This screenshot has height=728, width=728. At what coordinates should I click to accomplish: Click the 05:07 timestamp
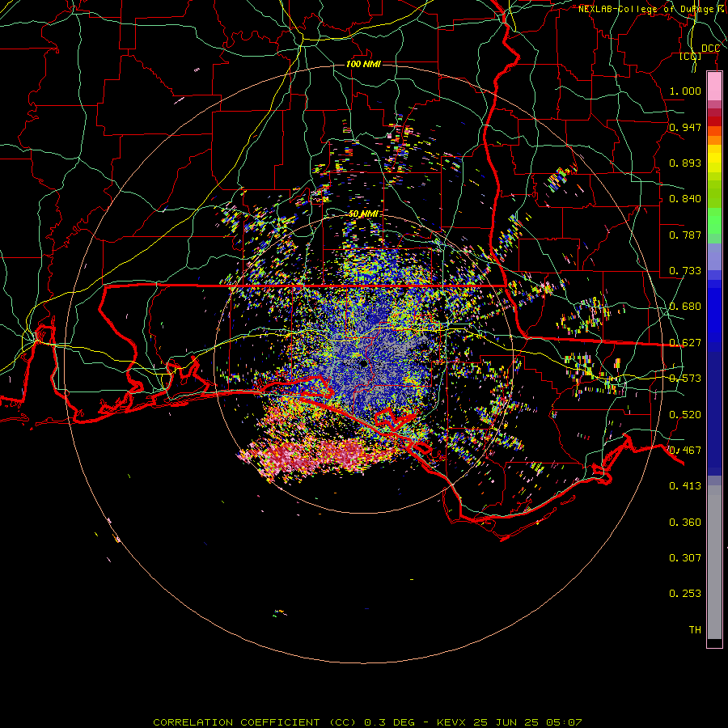[564, 722]
